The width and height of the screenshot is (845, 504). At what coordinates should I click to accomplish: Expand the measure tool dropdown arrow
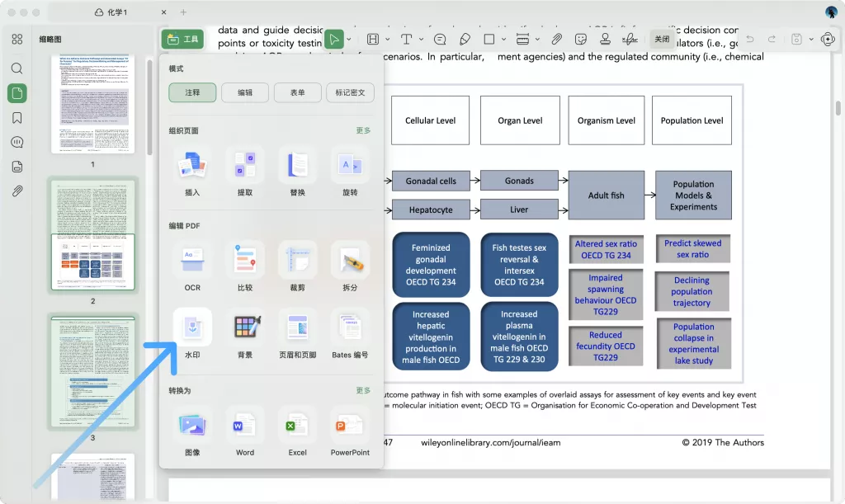click(x=537, y=39)
